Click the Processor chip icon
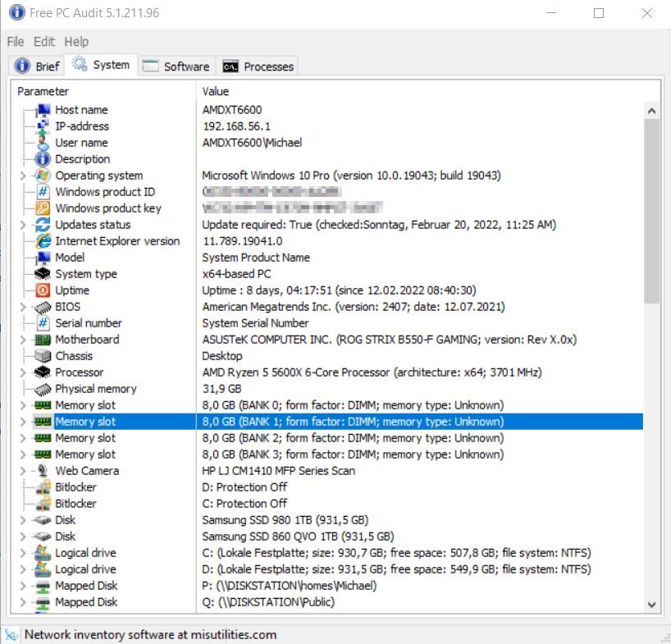Screen dimensions: 671x644 (43, 372)
